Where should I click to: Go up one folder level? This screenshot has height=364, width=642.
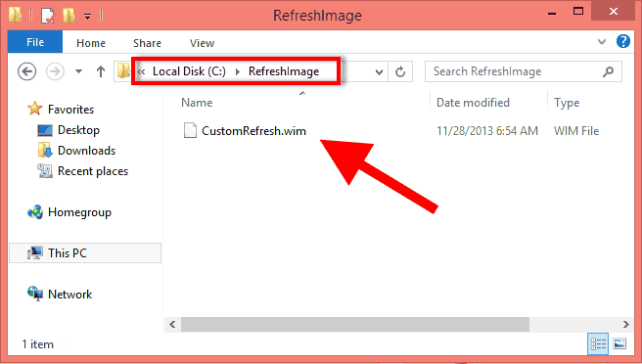point(101,71)
